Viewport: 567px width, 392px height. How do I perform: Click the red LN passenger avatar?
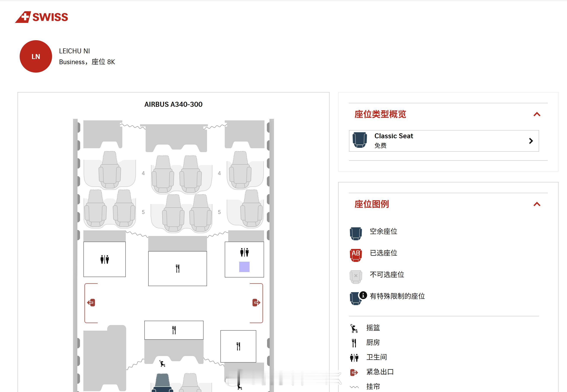[x=36, y=56]
